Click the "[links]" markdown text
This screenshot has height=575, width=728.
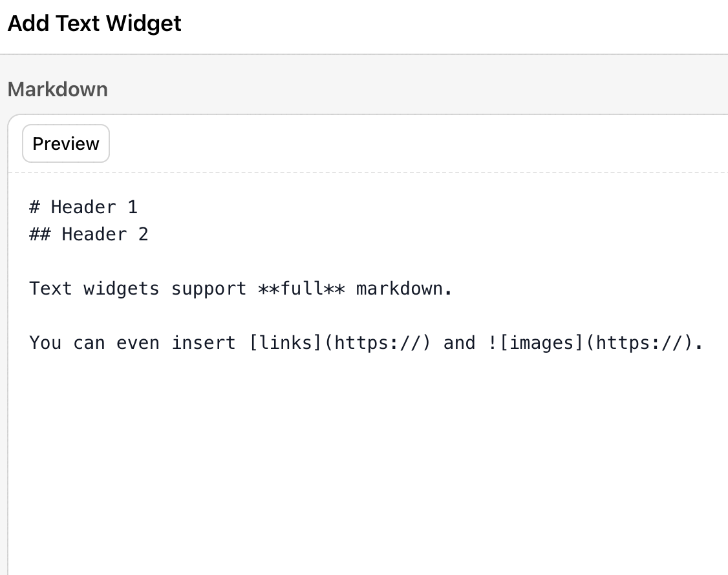click(x=285, y=343)
